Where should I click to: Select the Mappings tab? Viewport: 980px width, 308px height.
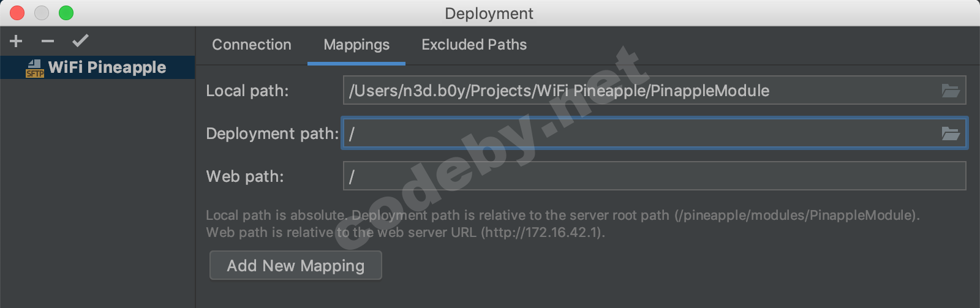click(356, 45)
